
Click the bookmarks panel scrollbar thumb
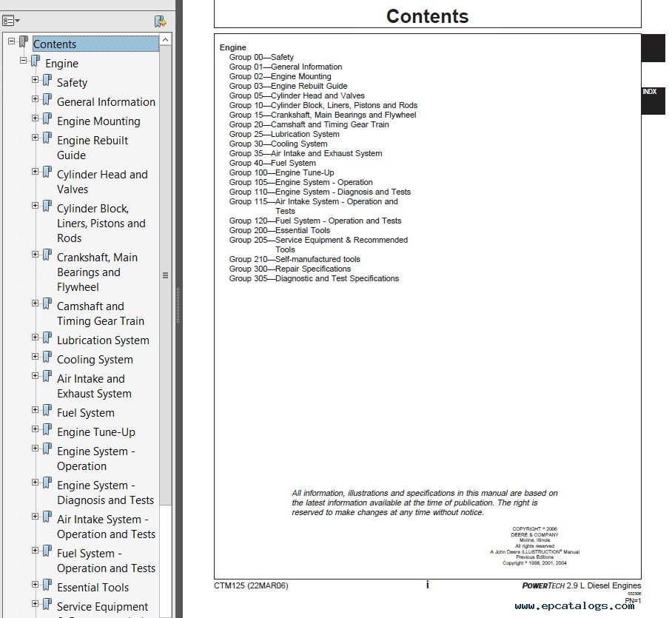[166, 275]
